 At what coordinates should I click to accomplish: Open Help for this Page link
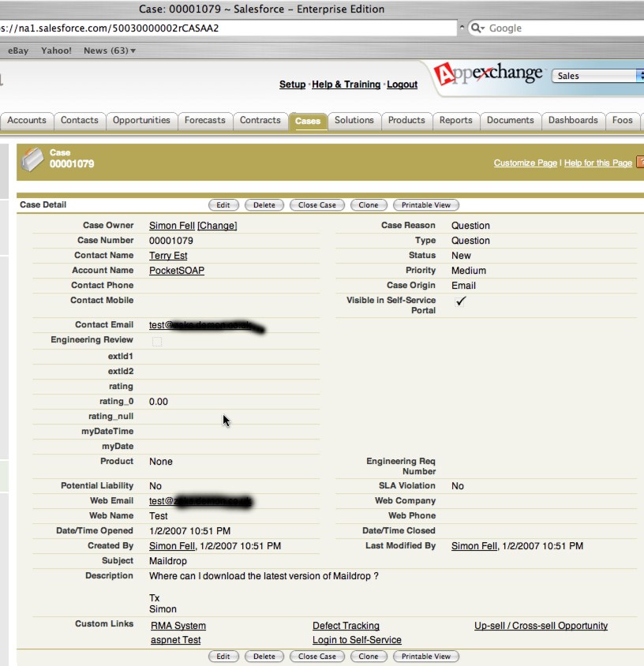point(598,163)
